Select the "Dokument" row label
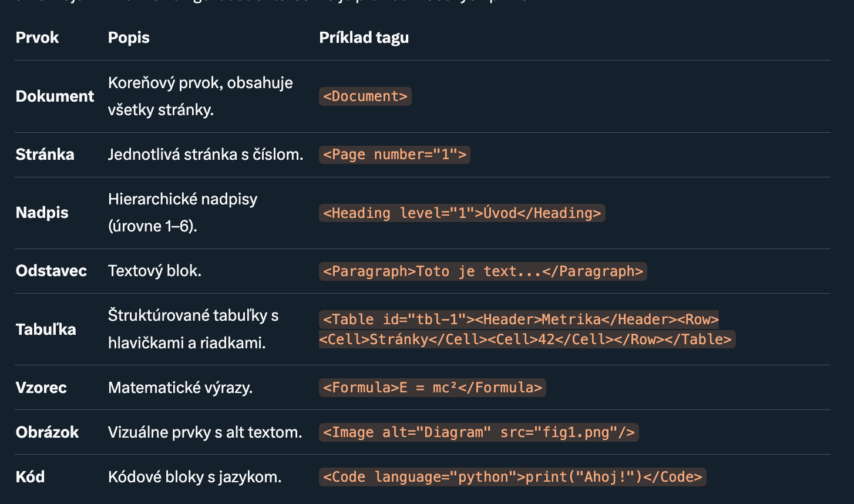Image resolution: width=854 pixels, height=504 pixels. tap(55, 96)
